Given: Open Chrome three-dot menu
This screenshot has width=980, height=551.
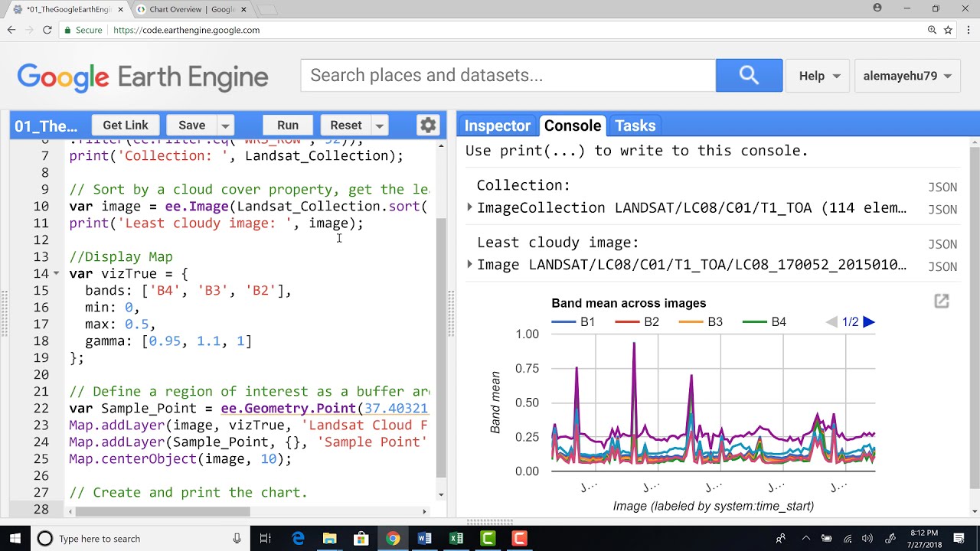Looking at the screenshot, I should pyautogui.click(x=967, y=30).
